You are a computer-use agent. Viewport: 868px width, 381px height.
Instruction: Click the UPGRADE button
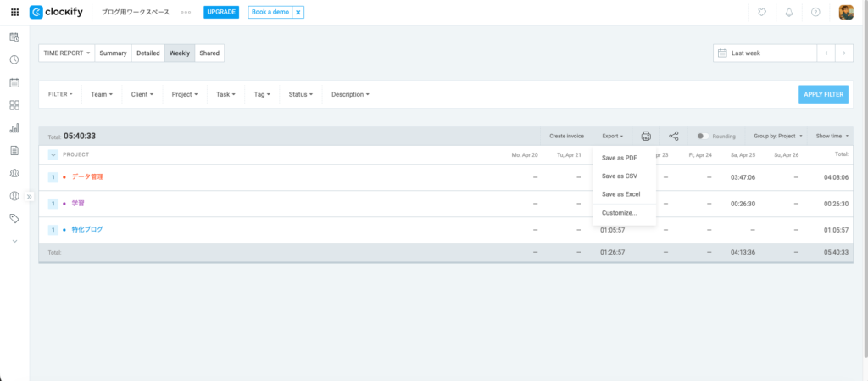pos(221,13)
